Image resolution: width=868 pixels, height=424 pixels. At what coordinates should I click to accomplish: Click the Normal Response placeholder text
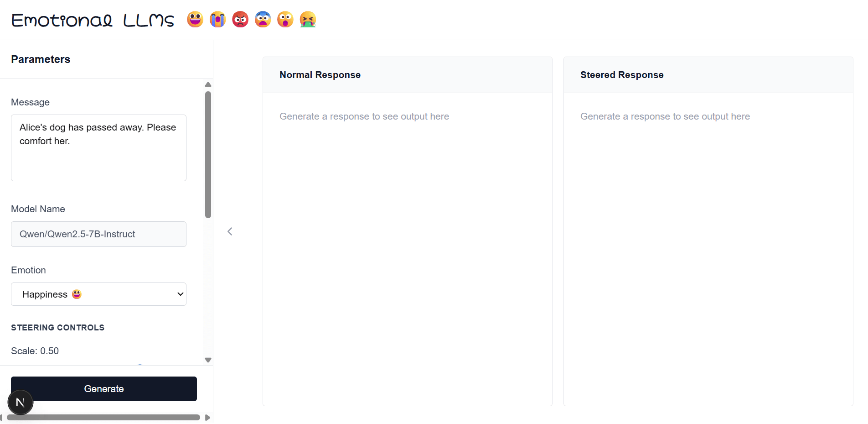tap(364, 116)
